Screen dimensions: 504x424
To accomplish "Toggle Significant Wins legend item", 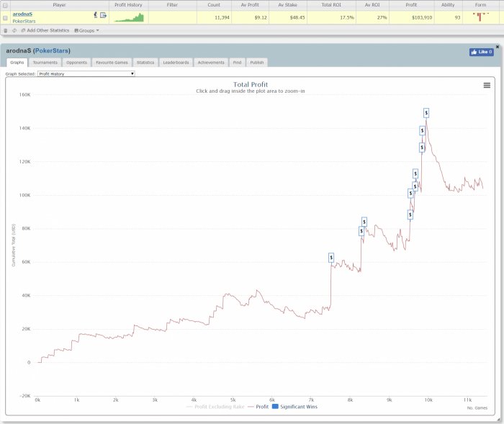I will coord(292,407).
